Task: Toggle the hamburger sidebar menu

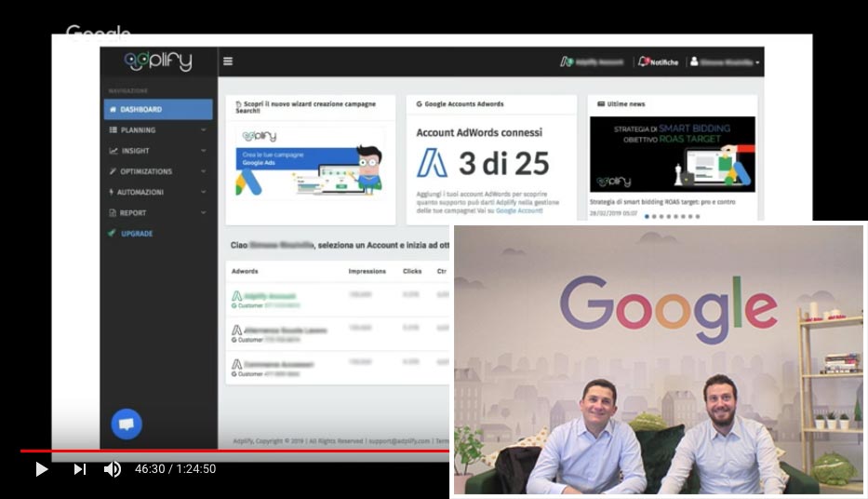Action: point(228,61)
